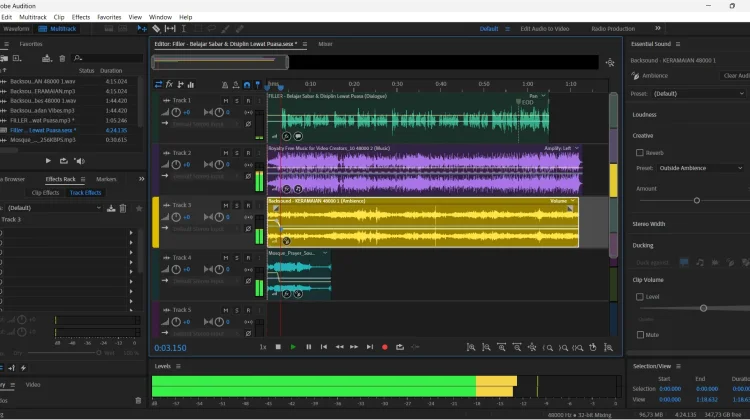
Task: Open the Window menu
Action: pyautogui.click(x=160, y=17)
